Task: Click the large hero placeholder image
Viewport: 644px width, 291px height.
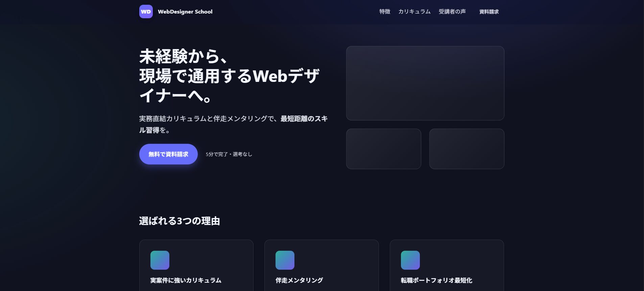Action: click(x=425, y=83)
